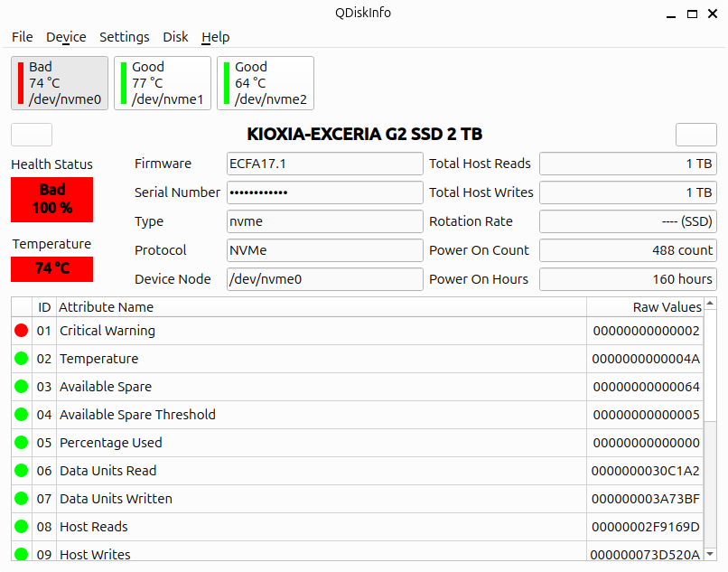The width and height of the screenshot is (728, 572).
Task: Click green dot for Available Spare Threshold
Action: 22,414
